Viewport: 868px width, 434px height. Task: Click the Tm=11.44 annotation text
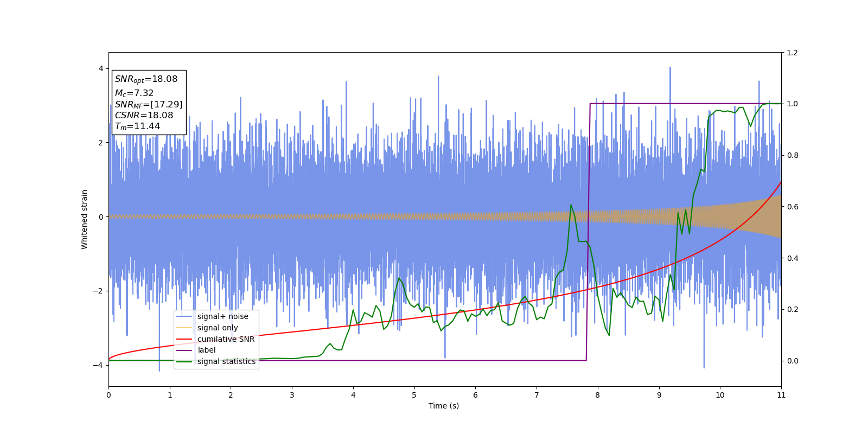tap(137, 126)
